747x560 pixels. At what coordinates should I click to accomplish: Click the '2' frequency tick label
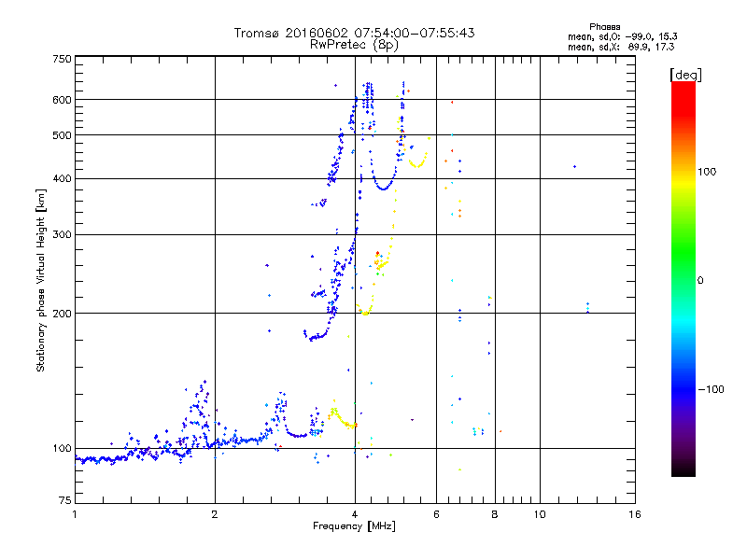point(215,514)
